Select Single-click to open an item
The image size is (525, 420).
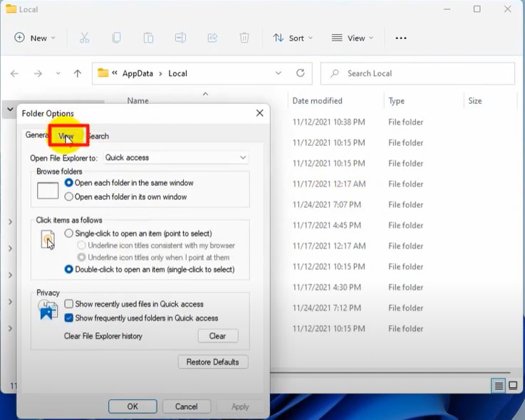(x=138, y=233)
